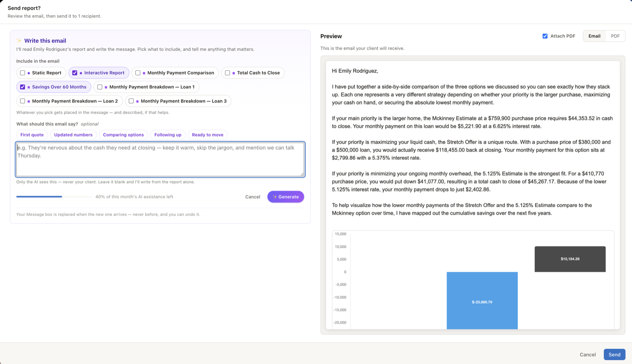Click the Send button
This screenshot has height=364, width=632.
614,355
